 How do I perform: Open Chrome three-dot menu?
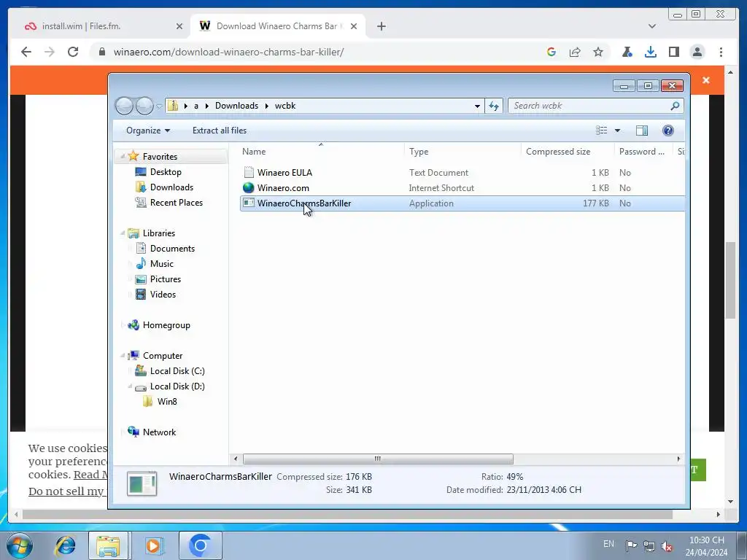coord(721,52)
